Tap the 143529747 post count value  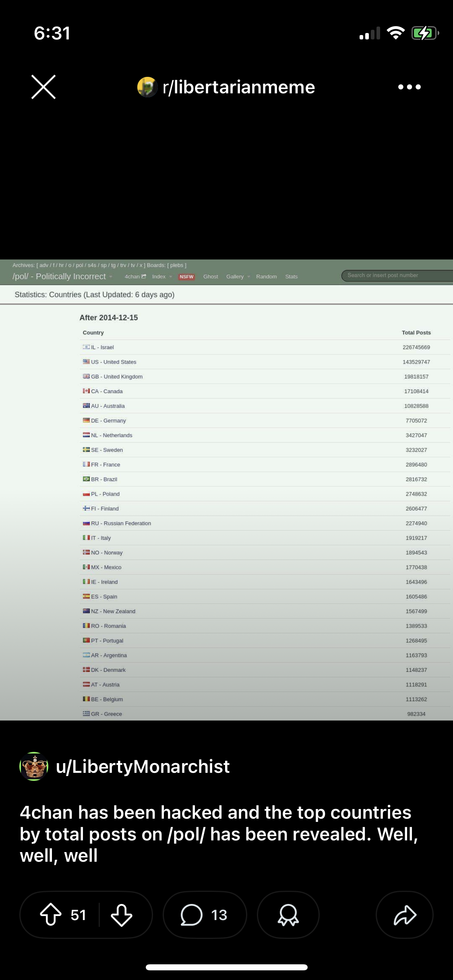coord(416,362)
